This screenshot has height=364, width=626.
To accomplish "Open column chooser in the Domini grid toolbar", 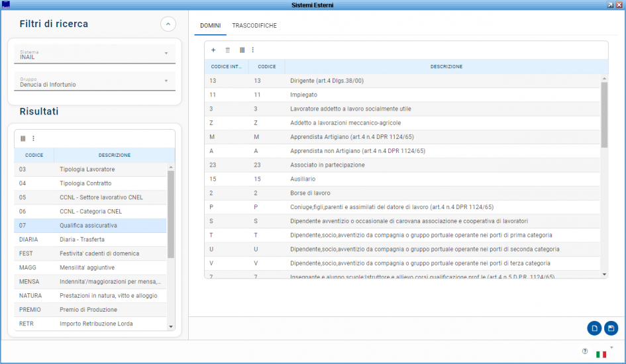I will pyautogui.click(x=242, y=50).
